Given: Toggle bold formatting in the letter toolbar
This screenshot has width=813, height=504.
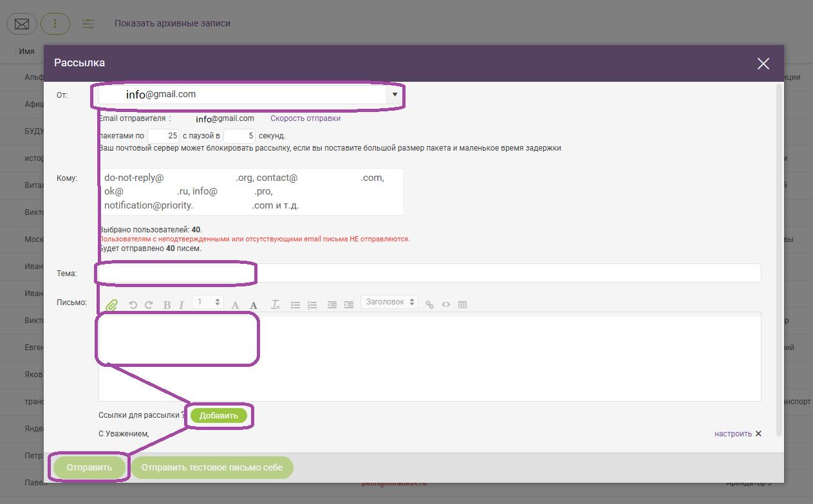Looking at the screenshot, I should [167, 305].
